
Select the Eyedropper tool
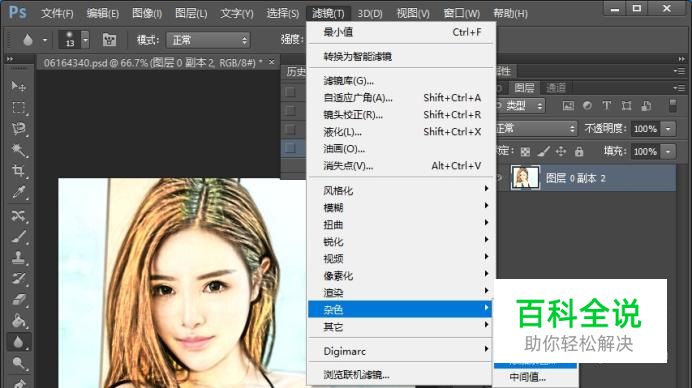coord(18,192)
